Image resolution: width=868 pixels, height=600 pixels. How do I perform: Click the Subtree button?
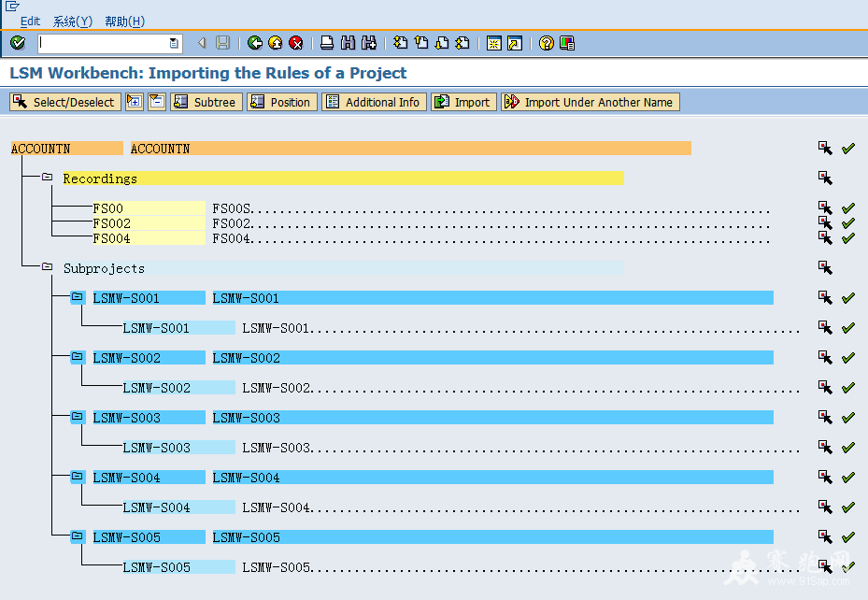(206, 102)
